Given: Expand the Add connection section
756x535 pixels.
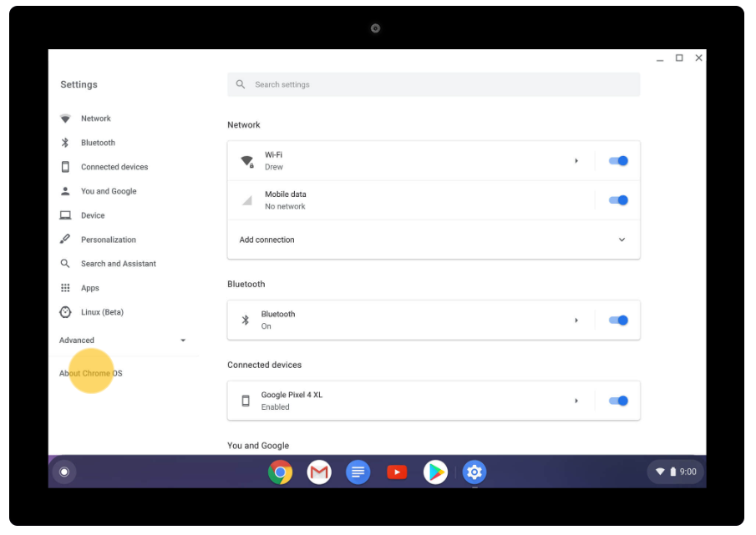Looking at the screenshot, I should 622,240.
